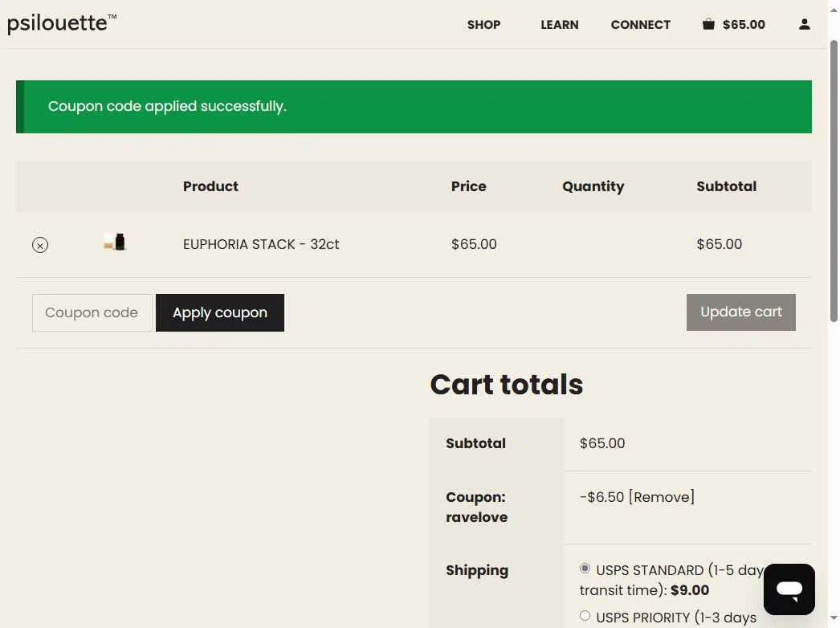
Task: Open the EUPHORIA STACK product thumbnail
Action: pyautogui.click(x=115, y=243)
